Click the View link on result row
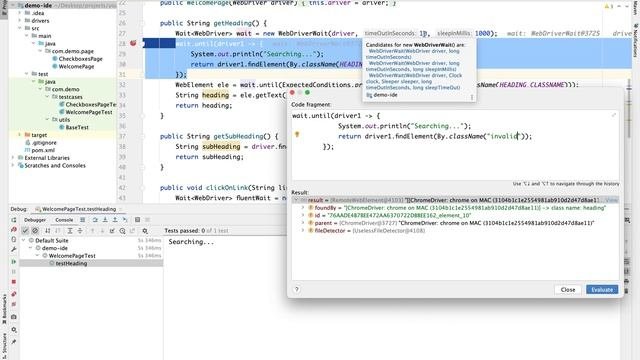 611,200
